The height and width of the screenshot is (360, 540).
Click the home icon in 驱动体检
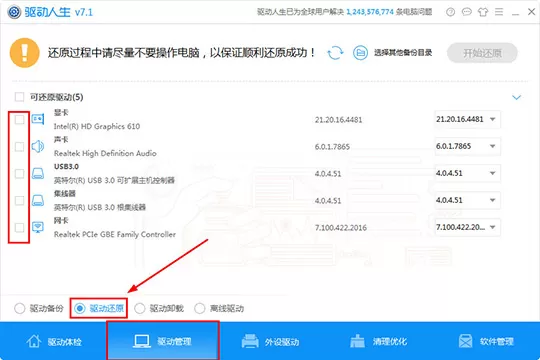click(x=34, y=341)
